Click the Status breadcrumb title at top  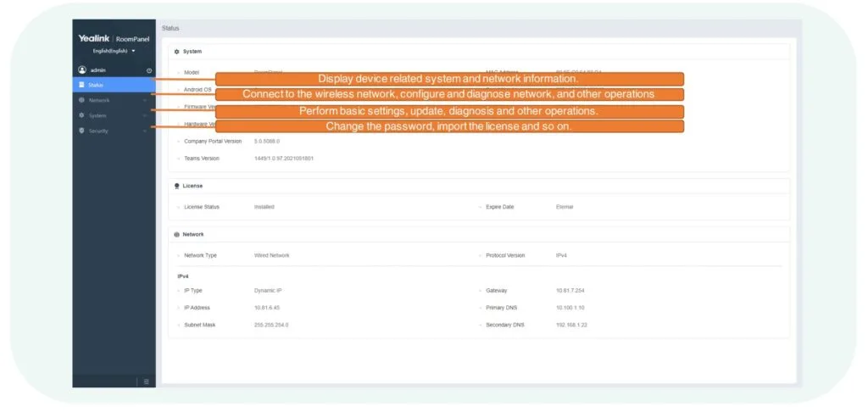[170, 28]
